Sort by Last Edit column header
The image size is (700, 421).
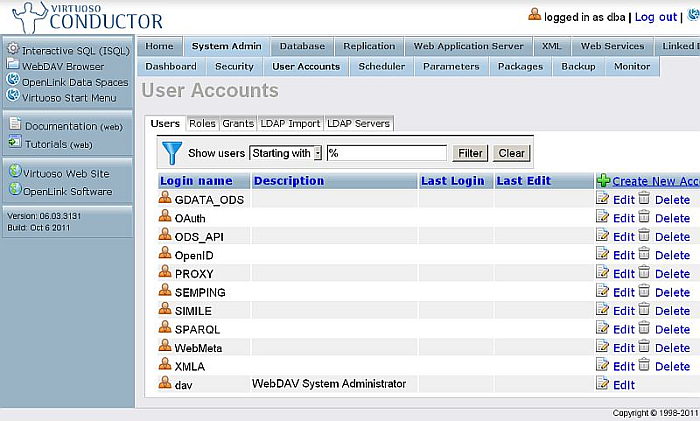point(524,181)
